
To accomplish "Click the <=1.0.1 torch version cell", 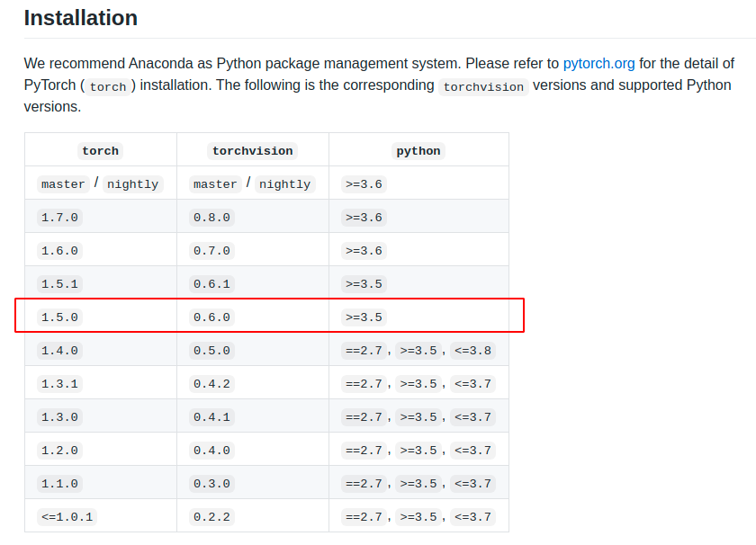I will click(x=67, y=517).
